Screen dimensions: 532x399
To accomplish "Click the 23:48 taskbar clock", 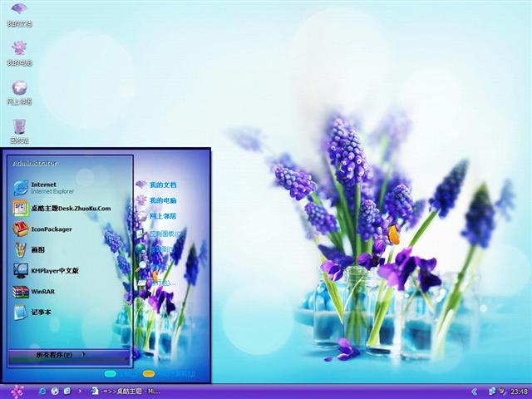I will (x=519, y=392).
